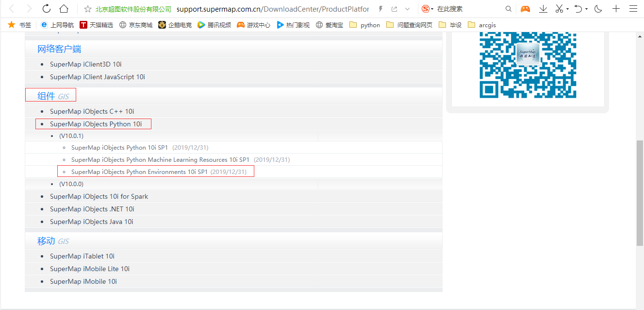Open Python Machine Learning Resources 10i SP1
644x310 pixels.
coord(160,159)
